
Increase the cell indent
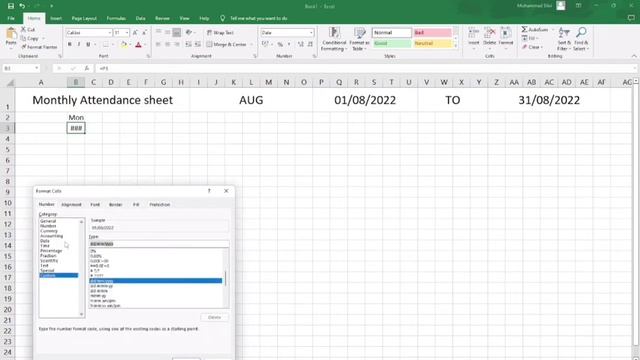[198, 44]
